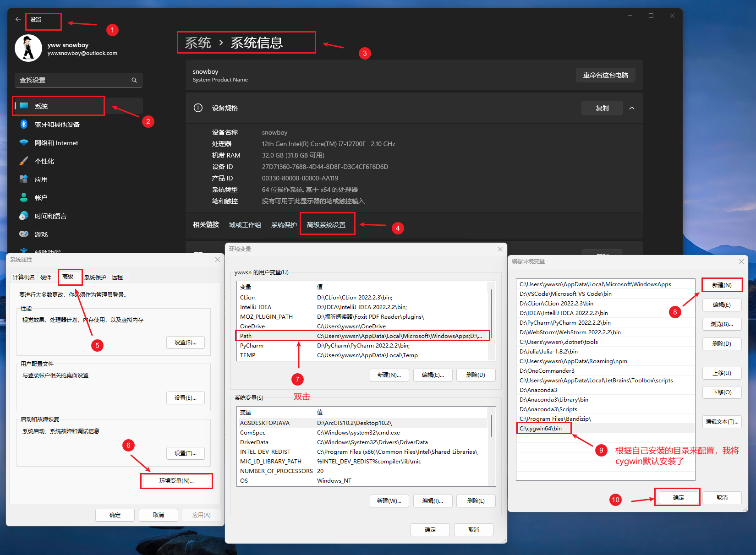Viewport: 756px width, 555px height.
Task: Click 取消 in the 环境变量 dialog
Action: tap(474, 530)
